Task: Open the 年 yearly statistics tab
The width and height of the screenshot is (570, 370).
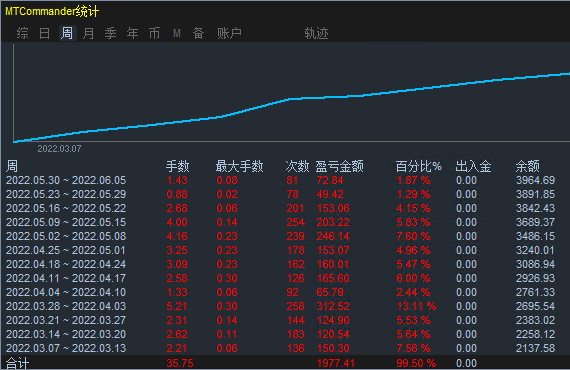Action: [132, 33]
